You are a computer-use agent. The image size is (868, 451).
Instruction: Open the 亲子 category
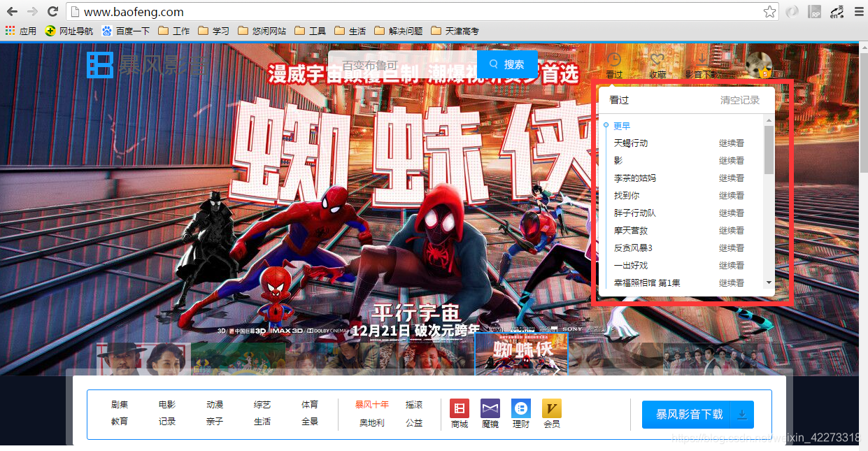click(215, 422)
